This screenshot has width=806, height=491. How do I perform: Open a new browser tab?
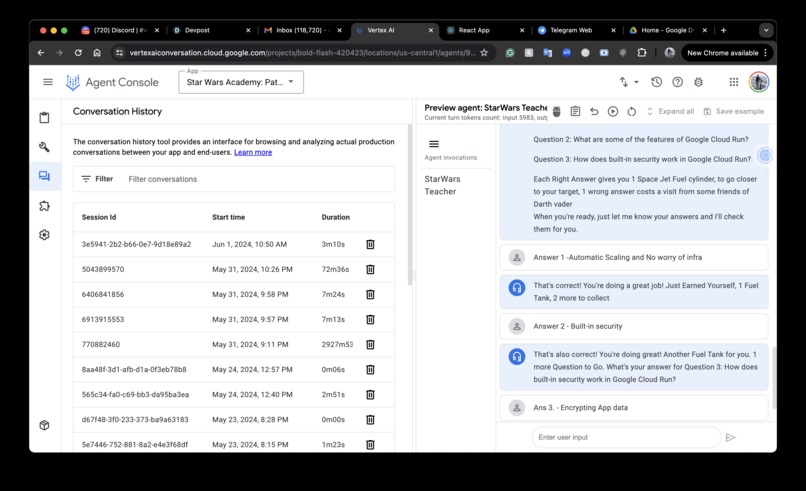coord(723,30)
